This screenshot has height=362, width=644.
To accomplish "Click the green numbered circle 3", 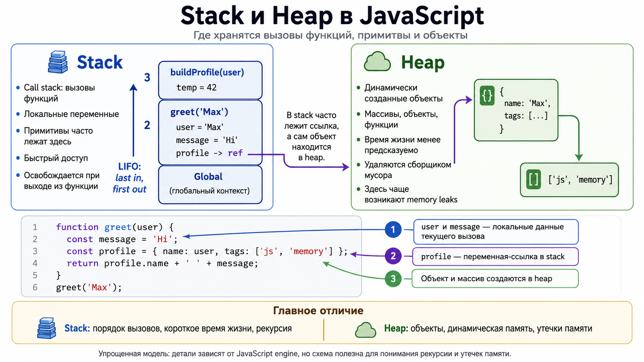I will pos(393,279).
